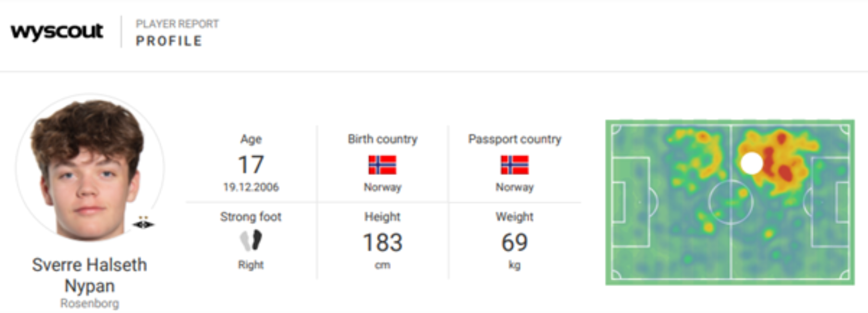
Task: Click the right penalty box on heatmap
Action: click(830, 202)
